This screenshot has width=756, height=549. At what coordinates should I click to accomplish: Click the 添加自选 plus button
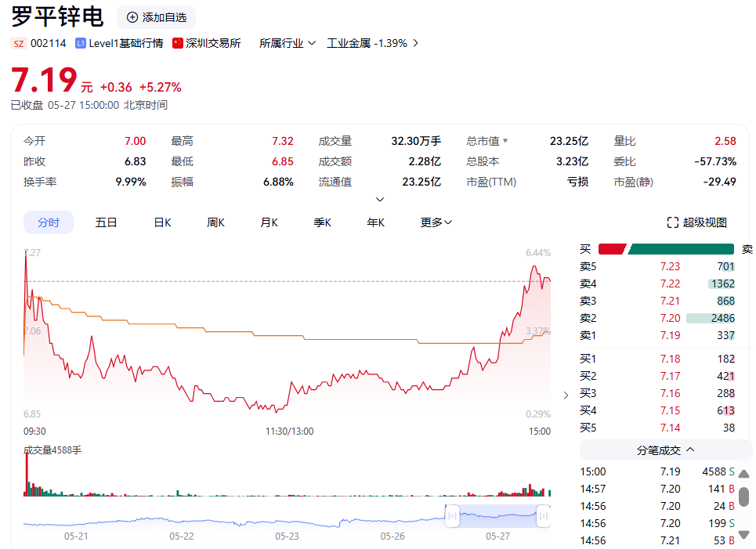click(x=132, y=17)
